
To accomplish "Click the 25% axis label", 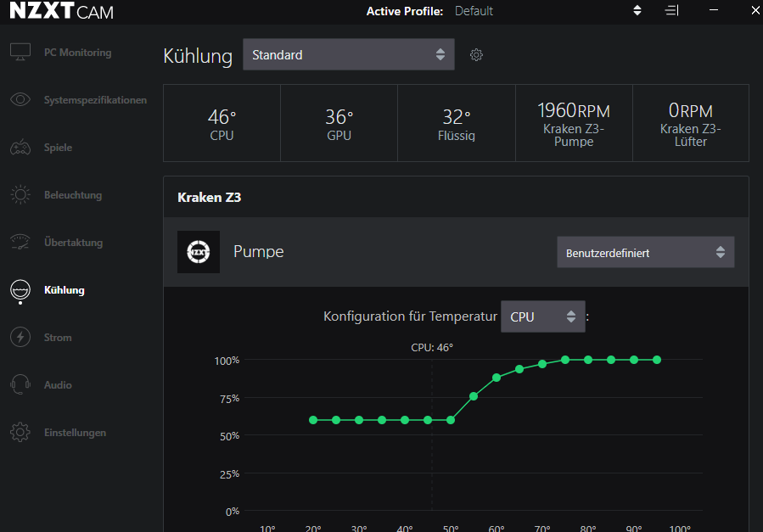I will click(230, 474).
